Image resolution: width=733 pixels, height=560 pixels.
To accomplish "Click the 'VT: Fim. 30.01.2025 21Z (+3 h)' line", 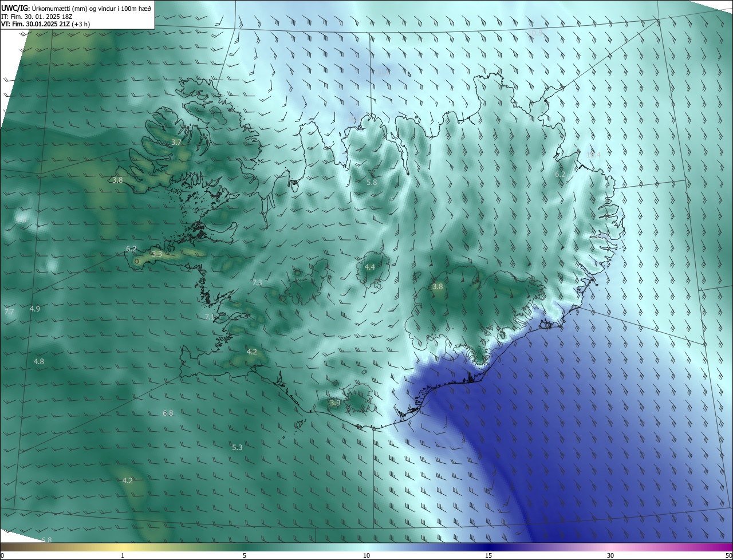I will [x=45, y=24].
